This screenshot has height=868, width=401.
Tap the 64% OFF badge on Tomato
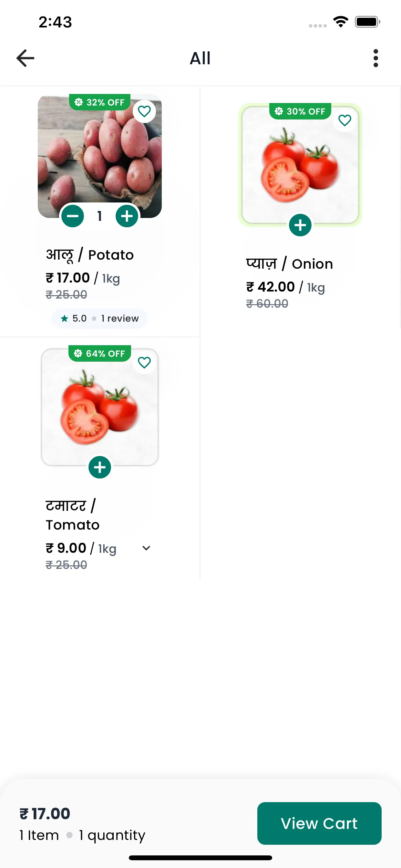pyautogui.click(x=99, y=354)
